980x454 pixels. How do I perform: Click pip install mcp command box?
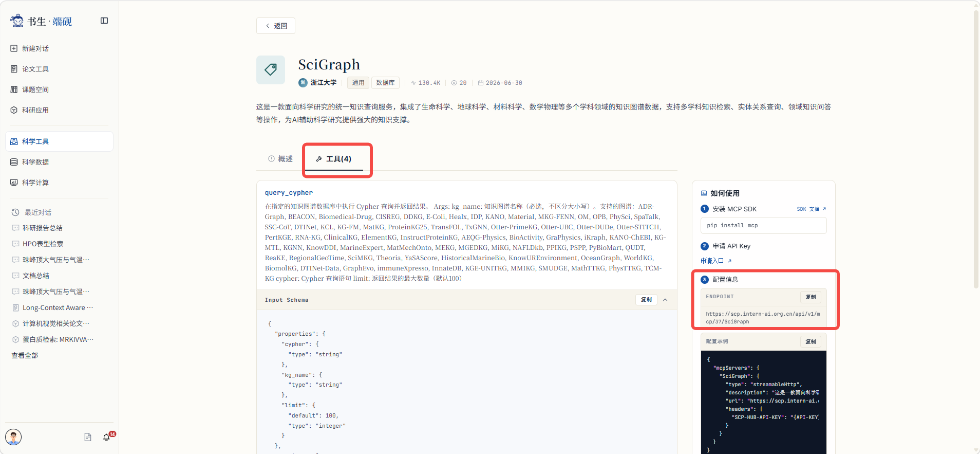coord(763,226)
